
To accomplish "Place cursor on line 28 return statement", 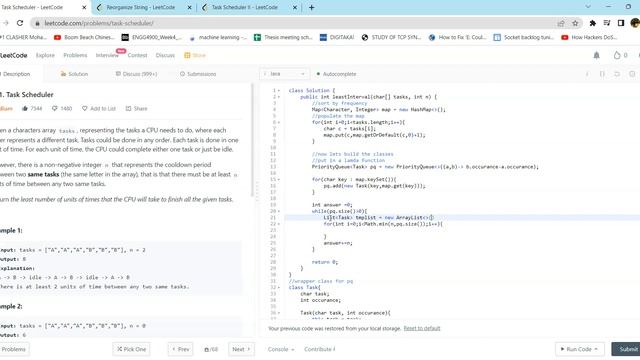I will (x=324, y=262).
